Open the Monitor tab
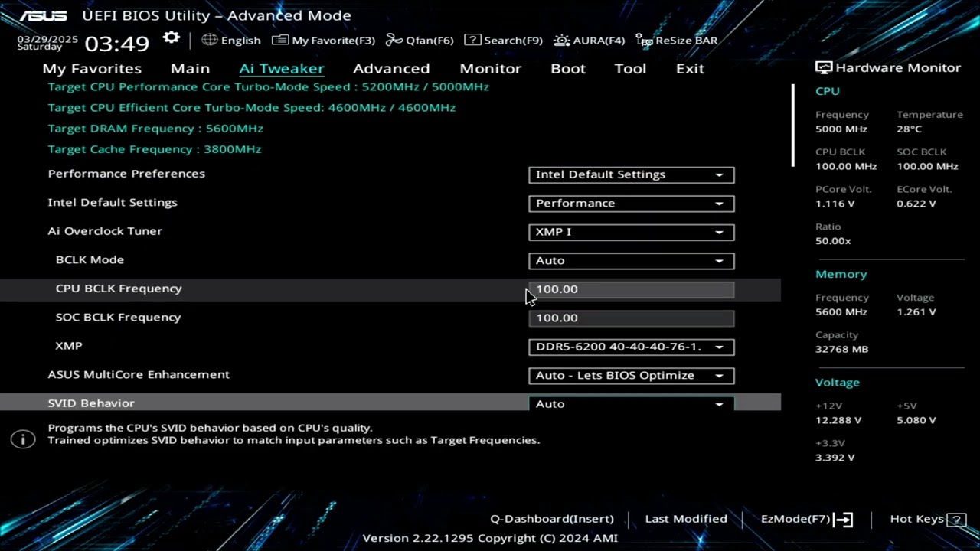 click(490, 69)
